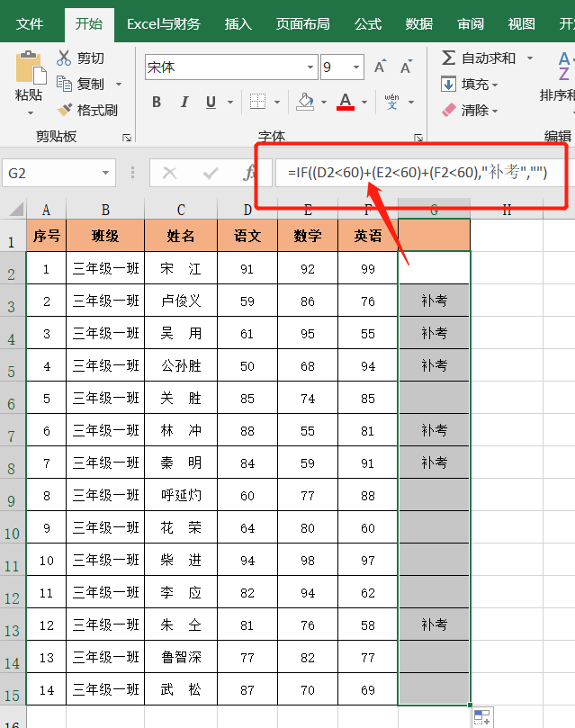Toggle Bold formatting
This screenshot has width=575, height=728.
tap(157, 103)
